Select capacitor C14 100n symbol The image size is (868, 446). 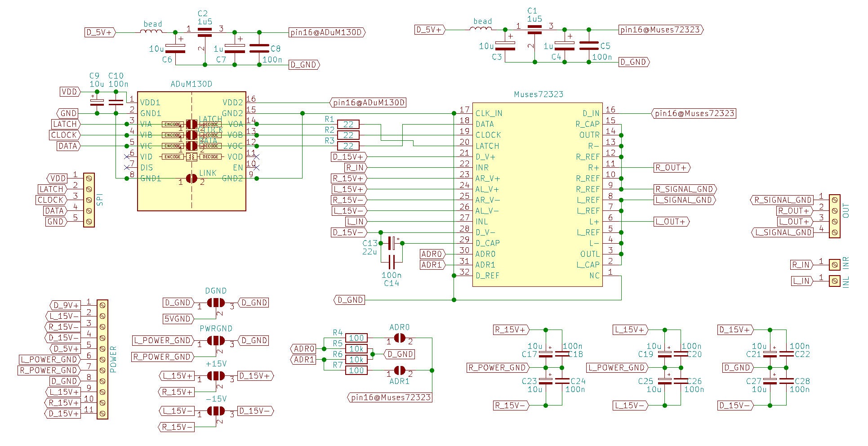pos(392,262)
